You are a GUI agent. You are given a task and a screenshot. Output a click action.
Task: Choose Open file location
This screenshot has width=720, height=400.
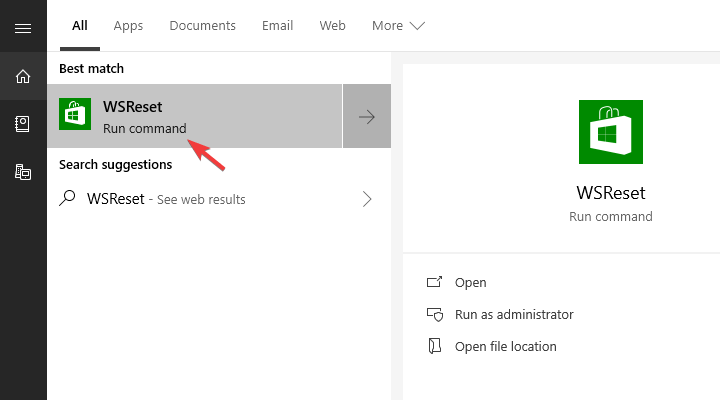(506, 346)
